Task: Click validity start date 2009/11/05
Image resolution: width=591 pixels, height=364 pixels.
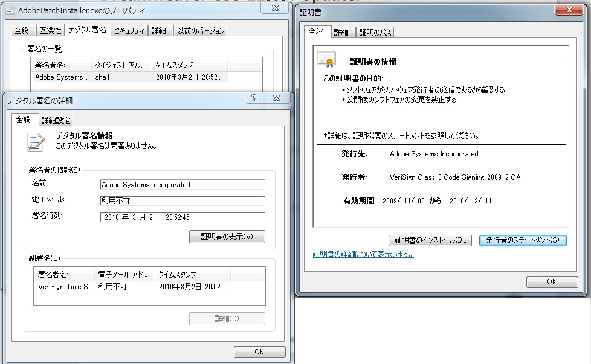Action: coord(403,201)
